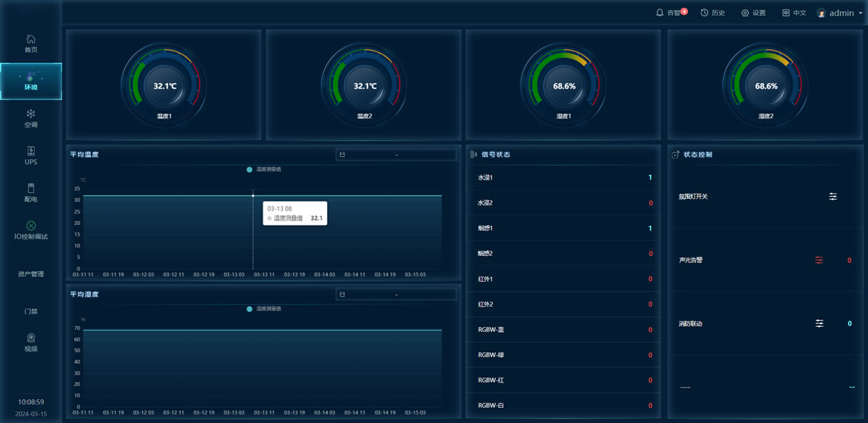Open the 首页 home icon in sidebar
The height and width of the screenshot is (423, 868).
click(30, 39)
